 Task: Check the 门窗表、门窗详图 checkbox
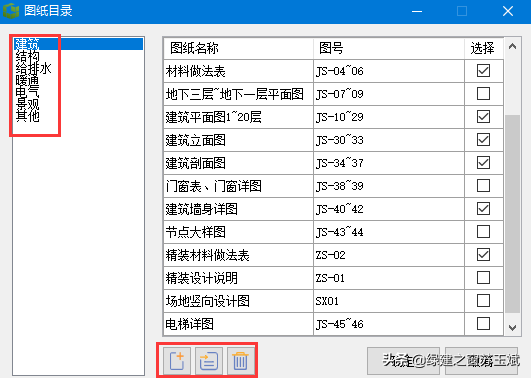[x=483, y=186]
